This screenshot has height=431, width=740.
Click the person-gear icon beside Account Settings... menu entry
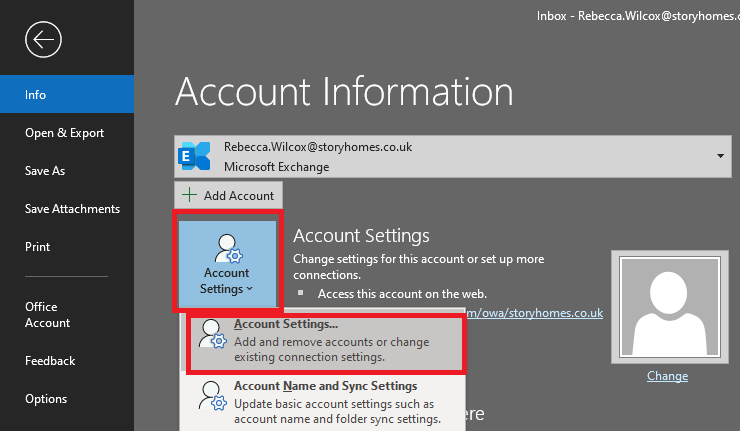212,334
